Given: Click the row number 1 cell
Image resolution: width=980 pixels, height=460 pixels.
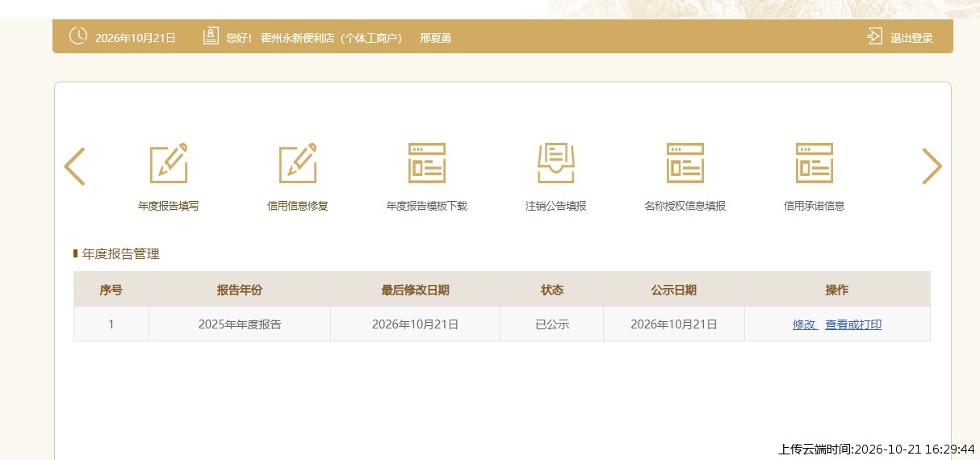Looking at the screenshot, I should click(111, 324).
